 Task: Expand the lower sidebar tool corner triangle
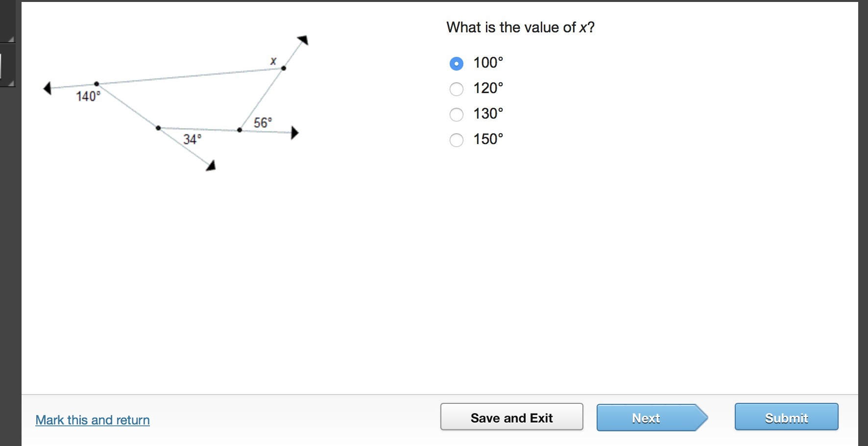tap(11, 83)
